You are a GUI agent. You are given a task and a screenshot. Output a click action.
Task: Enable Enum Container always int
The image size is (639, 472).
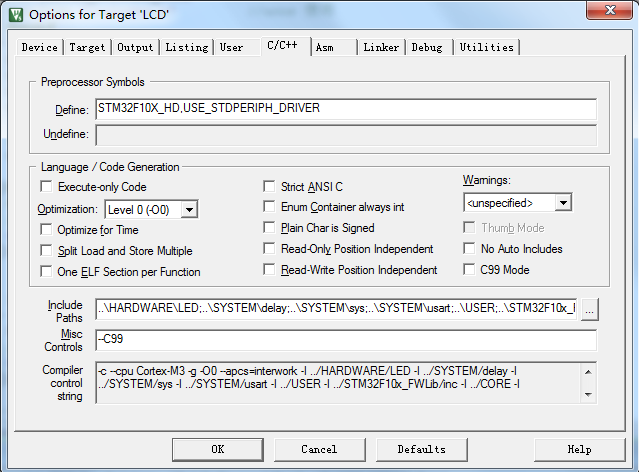[269, 207]
